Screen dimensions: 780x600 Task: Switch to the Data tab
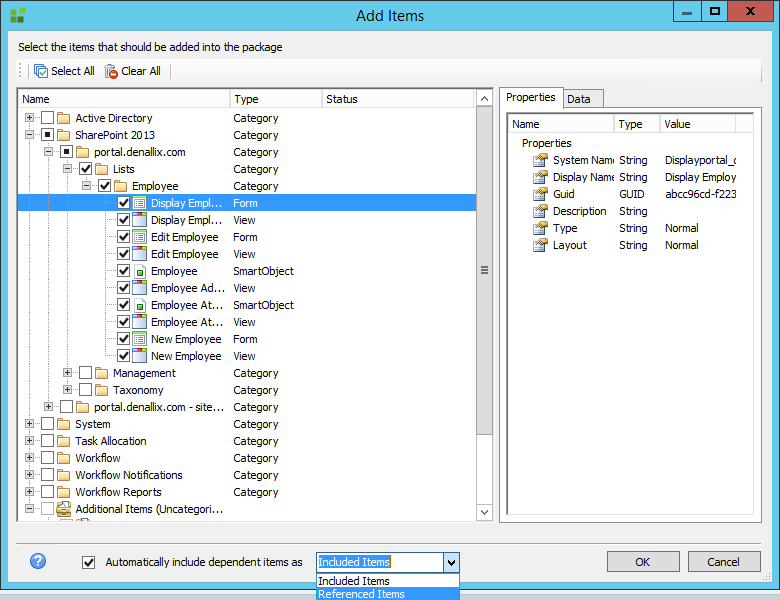578,98
